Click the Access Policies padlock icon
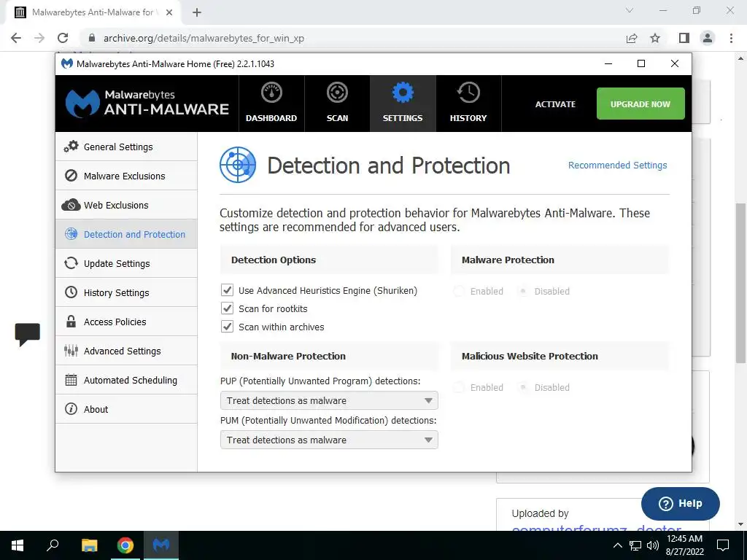Viewport: 747px width, 560px height. pyautogui.click(x=71, y=322)
